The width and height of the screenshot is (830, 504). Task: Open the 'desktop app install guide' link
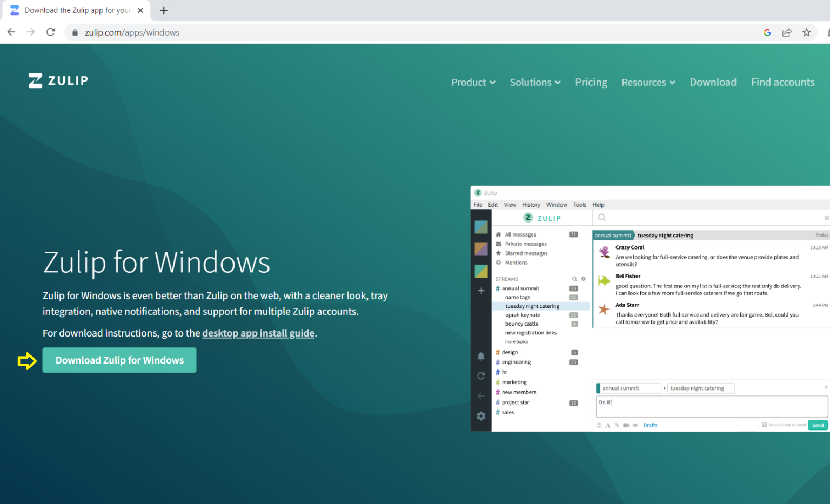point(258,333)
